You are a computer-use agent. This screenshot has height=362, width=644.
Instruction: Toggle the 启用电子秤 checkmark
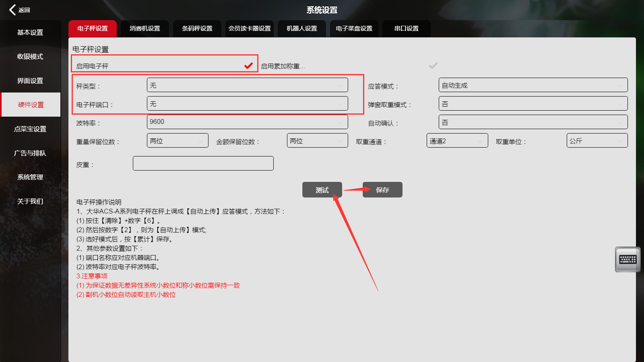click(x=248, y=66)
